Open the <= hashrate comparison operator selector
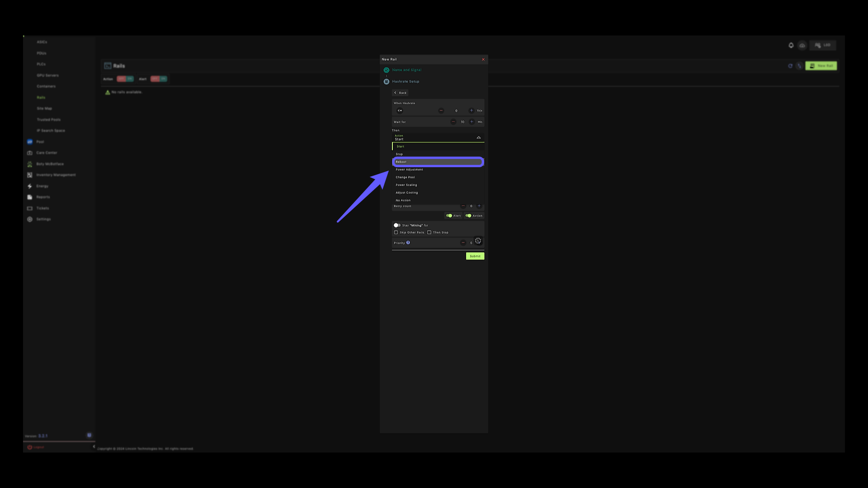 pos(400,111)
